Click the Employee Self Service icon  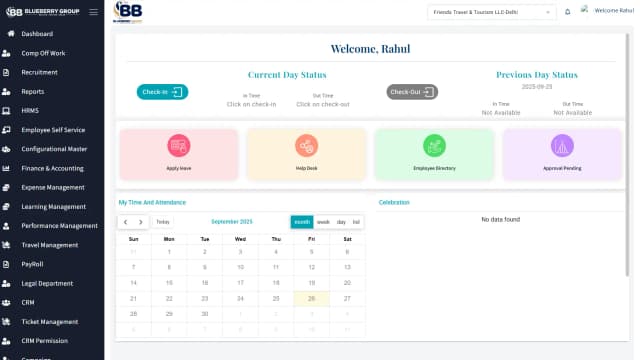coord(6,130)
